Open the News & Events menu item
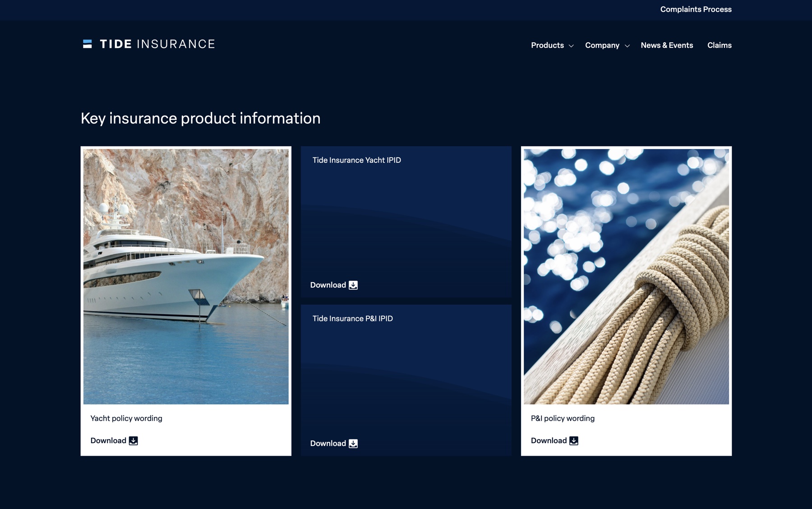This screenshot has height=509, width=812. pyautogui.click(x=667, y=45)
